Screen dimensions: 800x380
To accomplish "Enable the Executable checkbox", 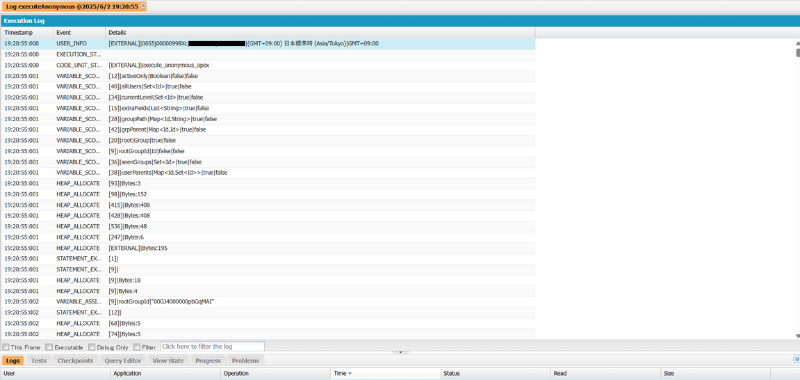I will (49, 347).
